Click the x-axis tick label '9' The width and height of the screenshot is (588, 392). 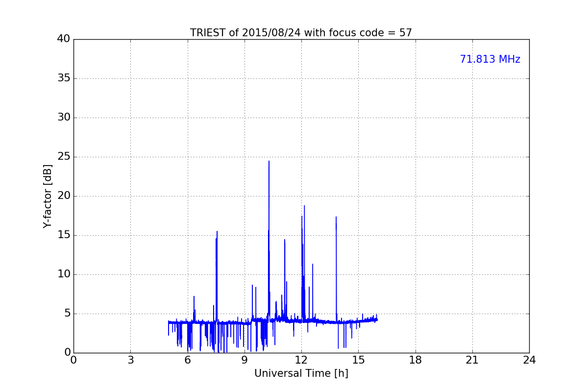pyautogui.click(x=245, y=360)
